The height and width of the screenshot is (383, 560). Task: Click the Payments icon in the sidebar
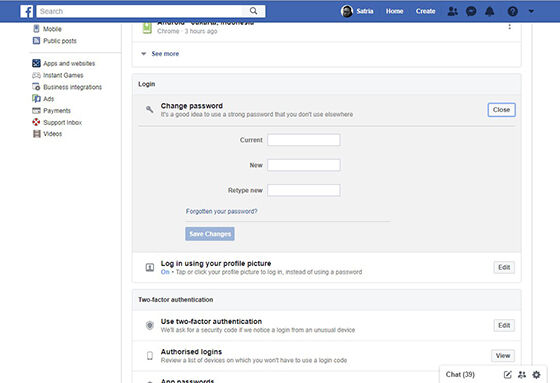[36, 110]
